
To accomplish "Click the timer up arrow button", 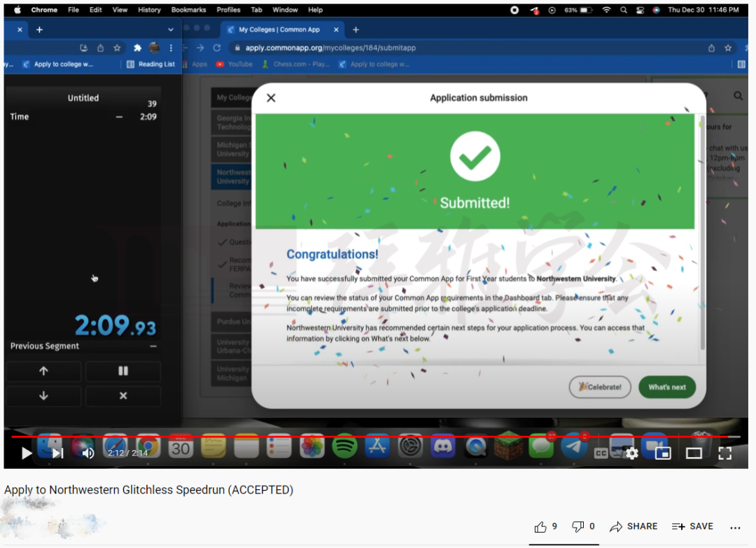I will pyautogui.click(x=43, y=371).
